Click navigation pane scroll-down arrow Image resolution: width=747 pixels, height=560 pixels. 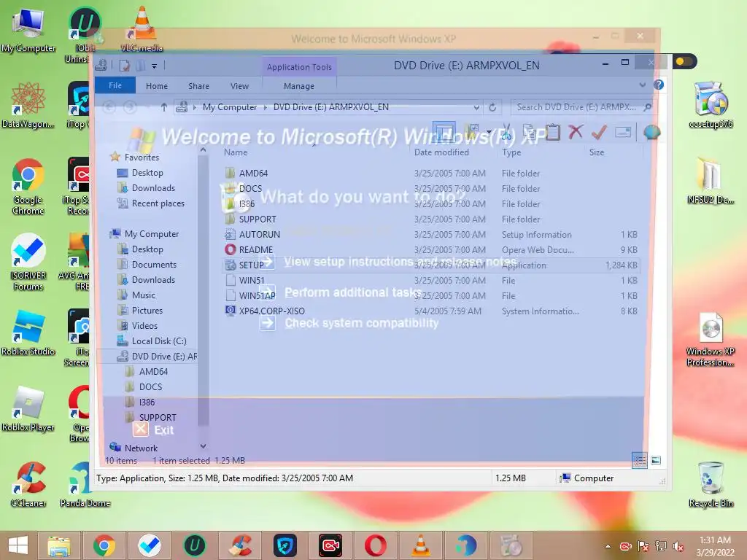(204, 446)
